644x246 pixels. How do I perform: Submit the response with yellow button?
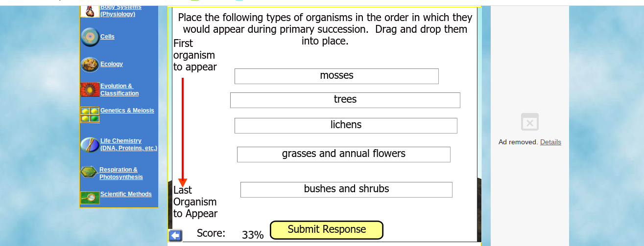pos(327,230)
